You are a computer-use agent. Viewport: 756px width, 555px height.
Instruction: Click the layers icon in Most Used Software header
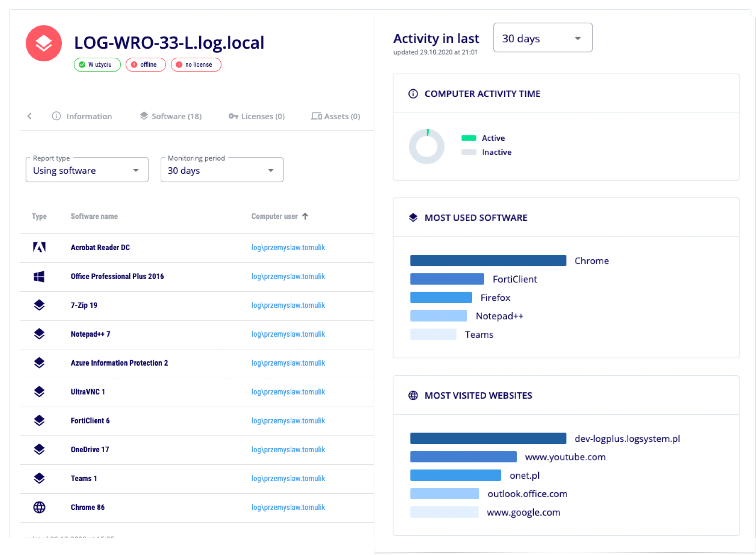(413, 218)
